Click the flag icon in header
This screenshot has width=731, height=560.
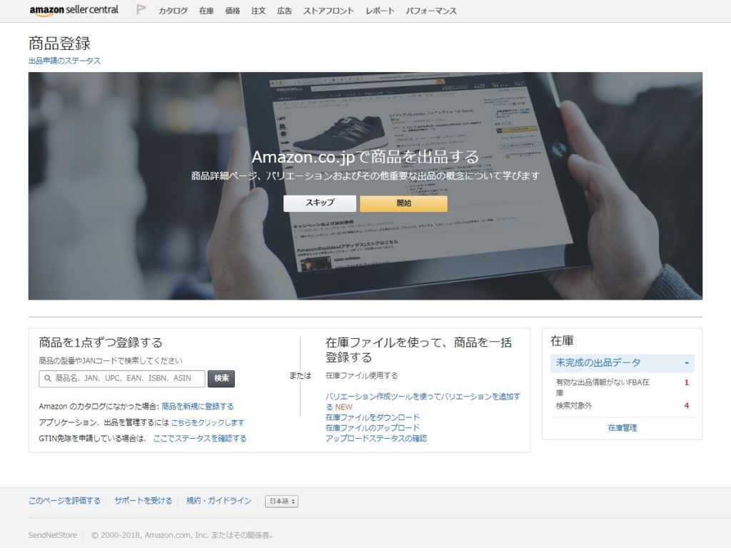point(141,10)
